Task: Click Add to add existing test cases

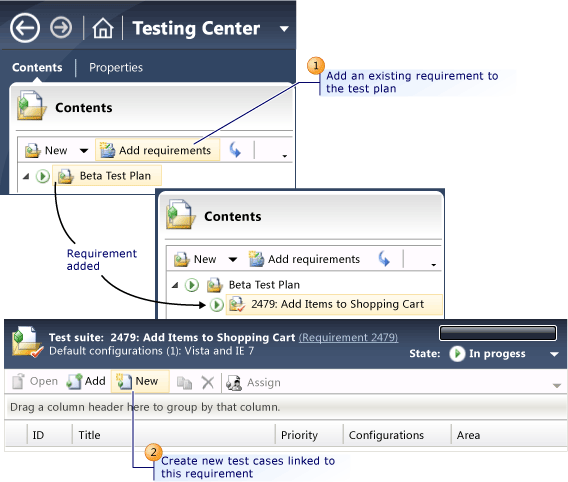Action: (x=86, y=381)
